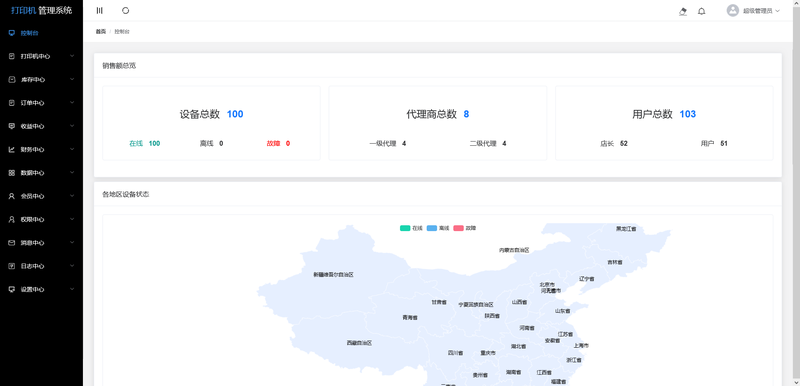800x386 pixels.
Task: Expand the 打印机中心 submenu arrow
Action: 72,56
